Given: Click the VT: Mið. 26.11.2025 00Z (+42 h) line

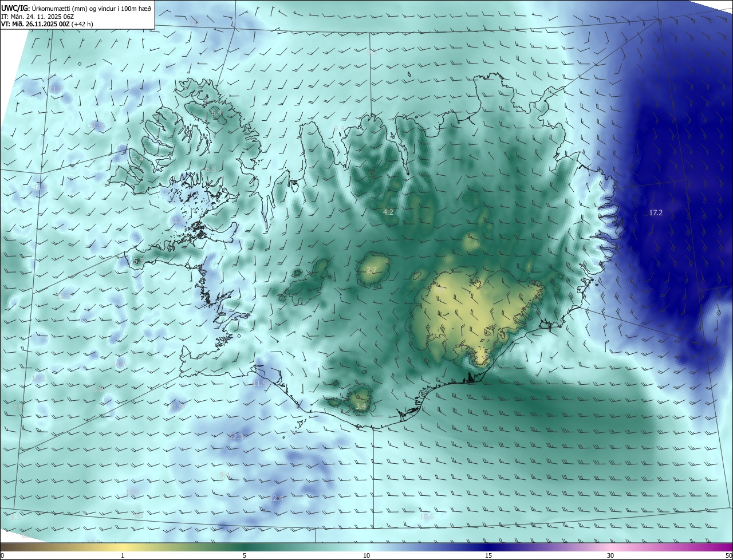Looking at the screenshot, I should (47, 24).
